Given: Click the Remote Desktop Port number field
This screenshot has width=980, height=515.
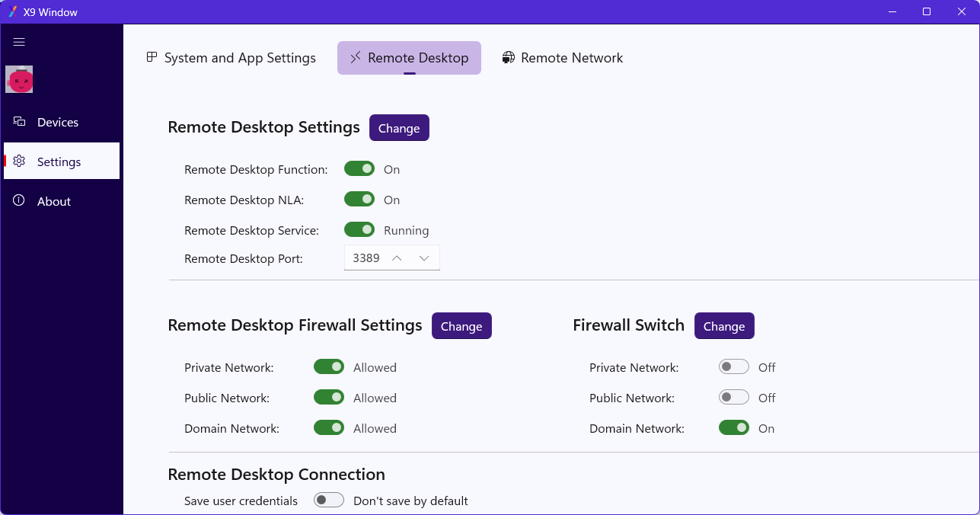Looking at the screenshot, I should tap(366, 258).
